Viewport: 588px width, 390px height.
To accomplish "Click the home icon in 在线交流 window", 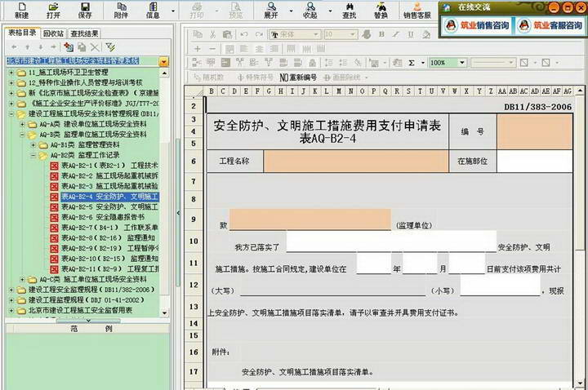I will click(446, 7).
